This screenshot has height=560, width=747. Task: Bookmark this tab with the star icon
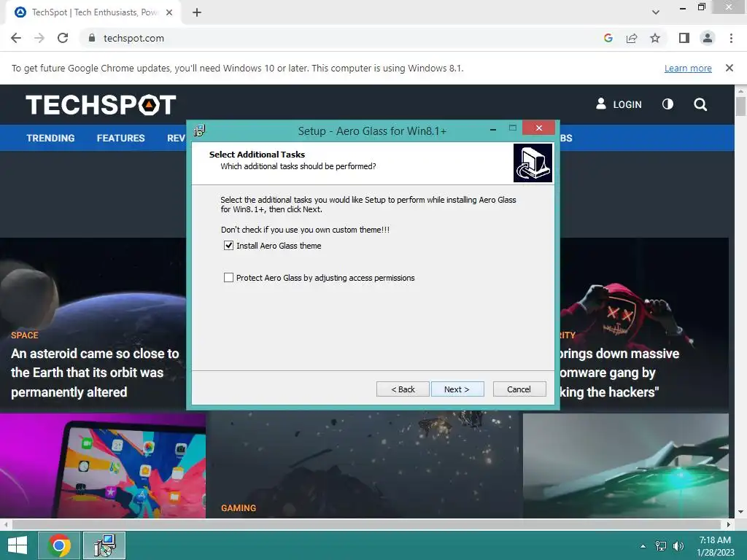(655, 38)
